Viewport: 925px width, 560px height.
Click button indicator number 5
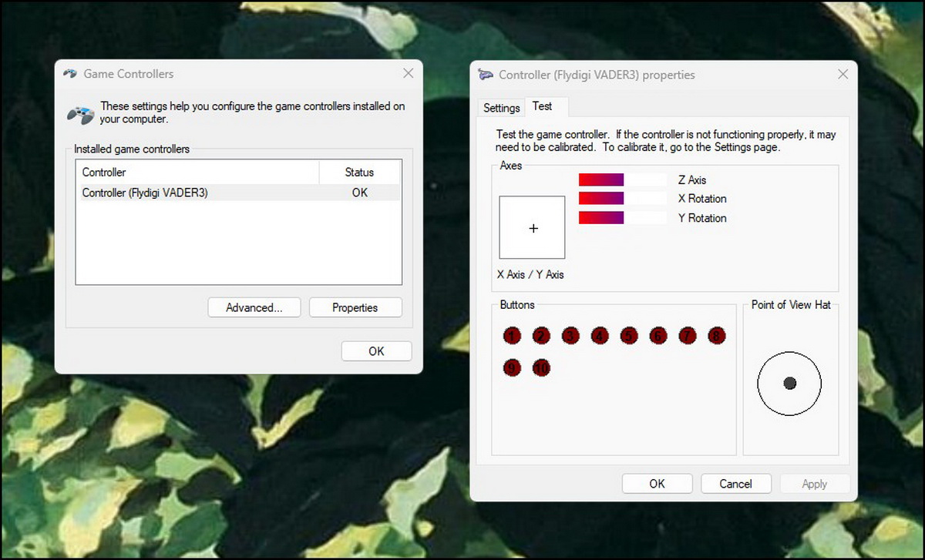point(629,336)
